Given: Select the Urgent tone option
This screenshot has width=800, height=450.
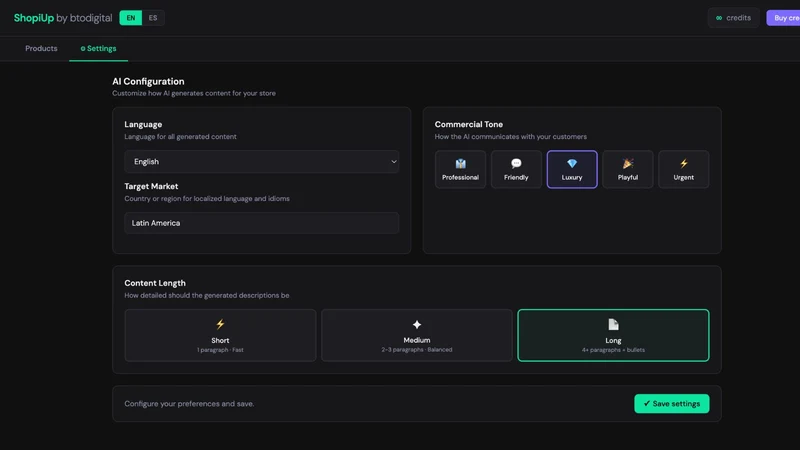Looking at the screenshot, I should tap(683, 169).
